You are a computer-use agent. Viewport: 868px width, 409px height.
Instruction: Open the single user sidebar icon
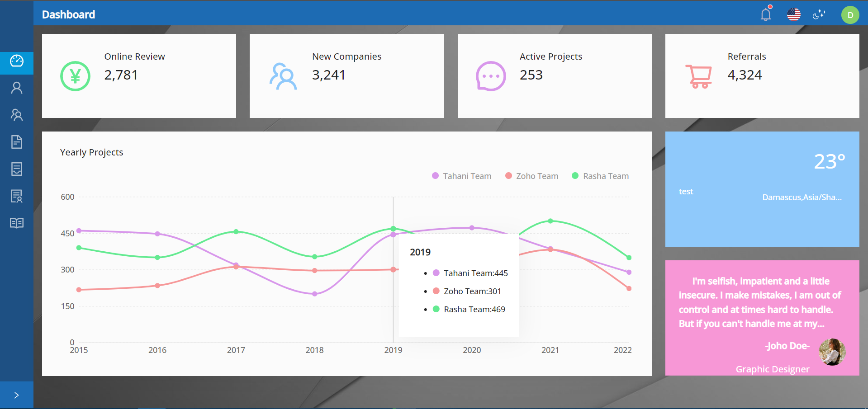click(17, 88)
